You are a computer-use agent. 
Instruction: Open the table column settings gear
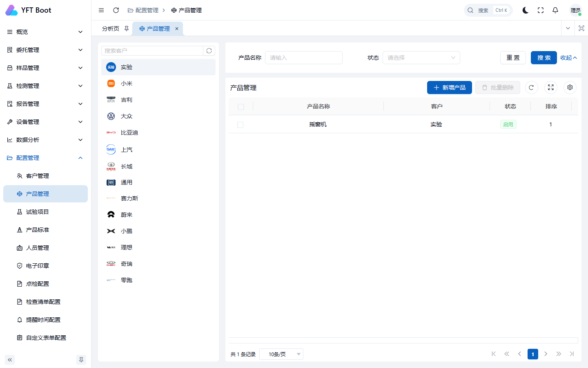click(x=570, y=88)
